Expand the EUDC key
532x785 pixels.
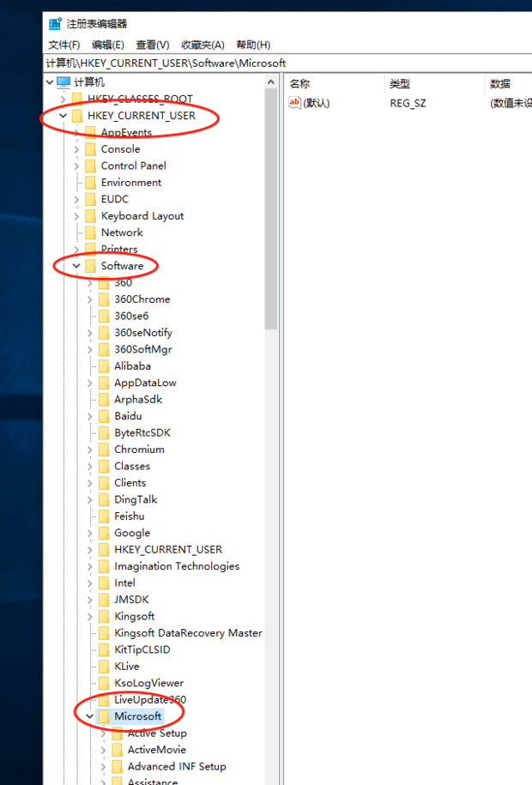click(76, 199)
